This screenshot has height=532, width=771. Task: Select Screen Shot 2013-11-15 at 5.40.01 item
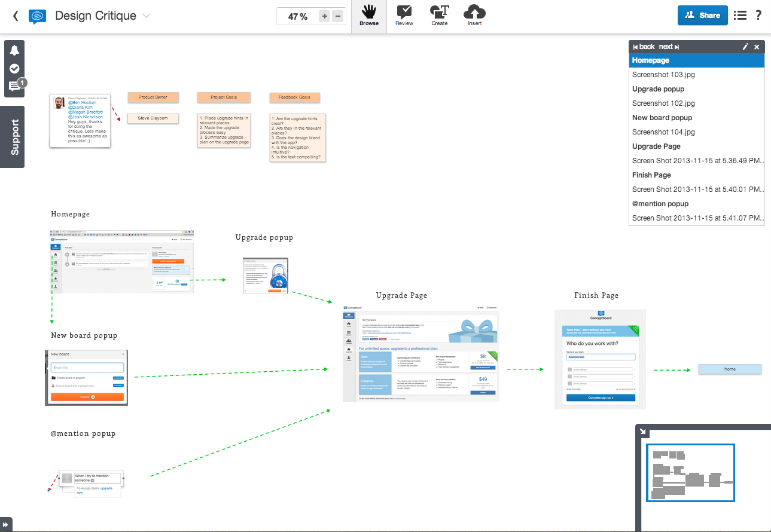697,189
